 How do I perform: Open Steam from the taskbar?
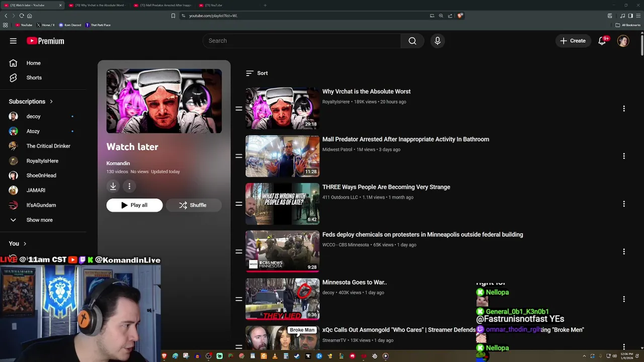297,356
